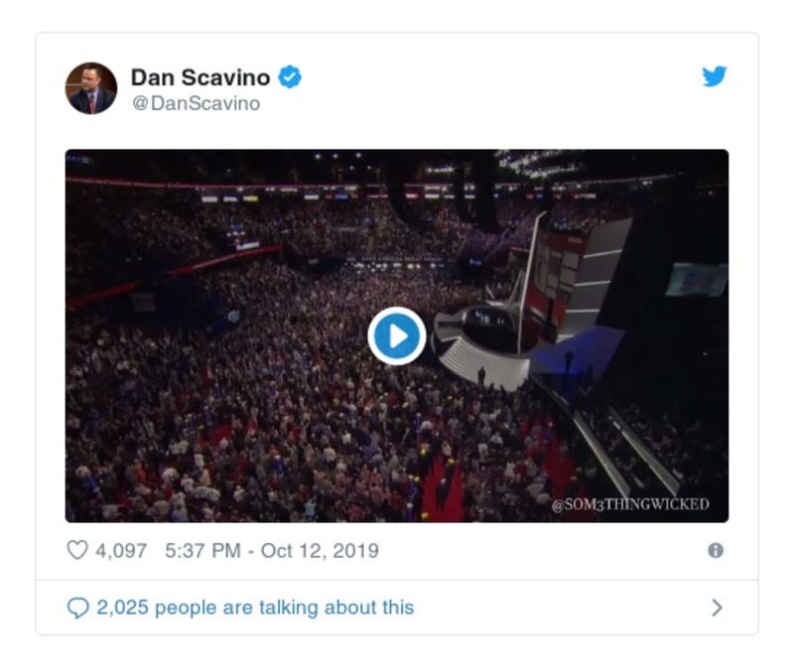The width and height of the screenshot is (794, 672).
Task: Click the @SOM3THINGWICKED watermark text
Action: (630, 504)
